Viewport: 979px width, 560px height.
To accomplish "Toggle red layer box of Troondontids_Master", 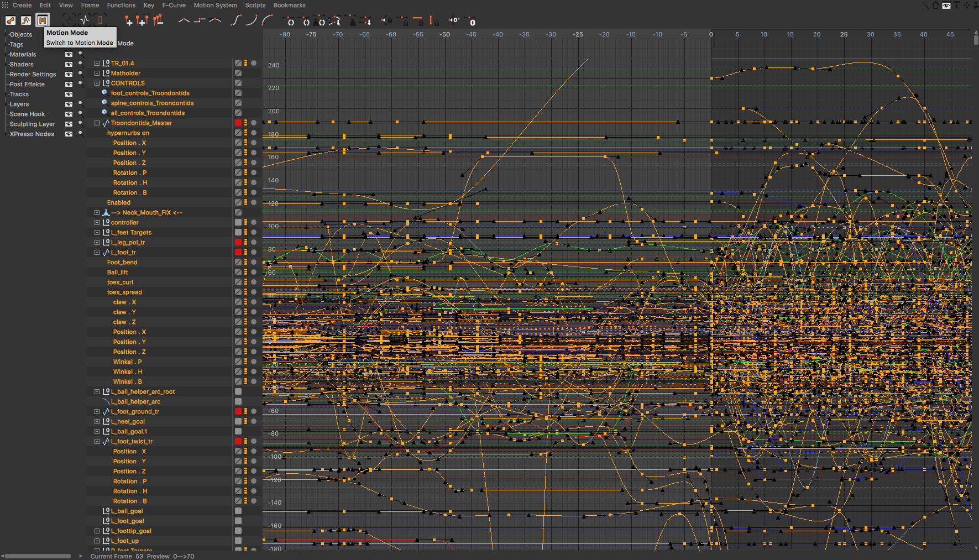I will click(238, 123).
